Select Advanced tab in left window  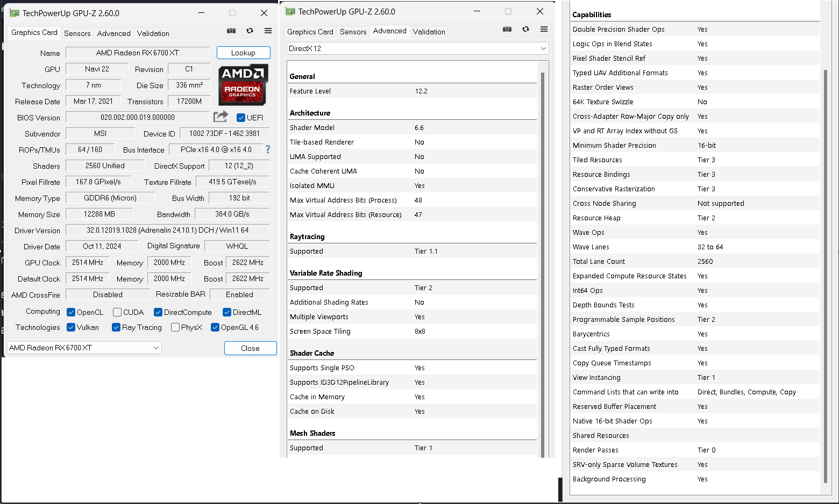(114, 33)
